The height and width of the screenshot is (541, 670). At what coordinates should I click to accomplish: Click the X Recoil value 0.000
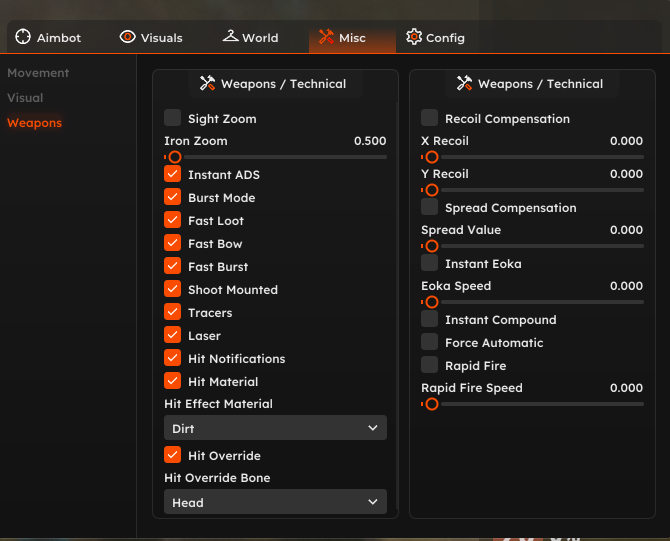point(626,141)
